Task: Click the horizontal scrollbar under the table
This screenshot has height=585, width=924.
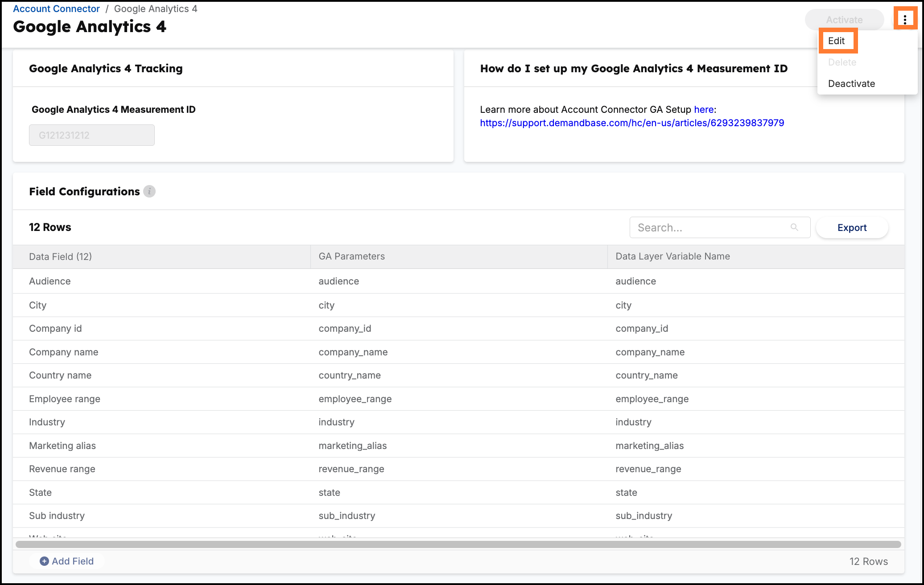Action: click(458, 544)
